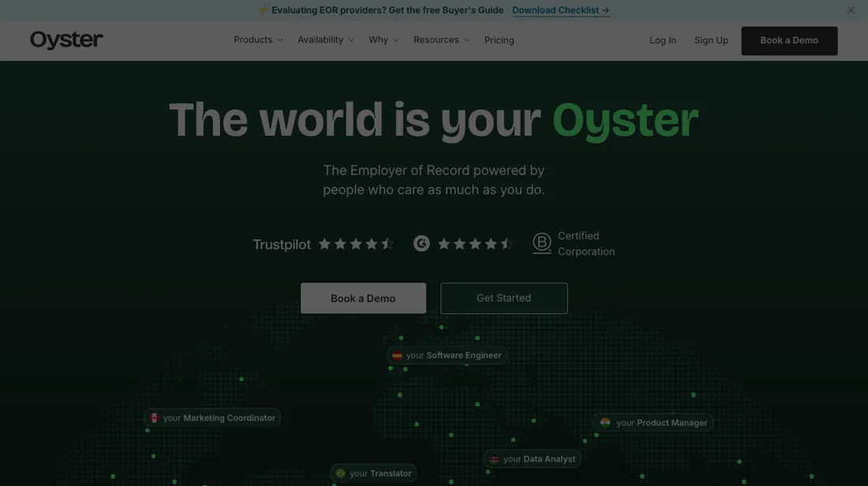Viewport: 868px width, 486px height.
Task: Click the Get Started button
Action: 503,297
